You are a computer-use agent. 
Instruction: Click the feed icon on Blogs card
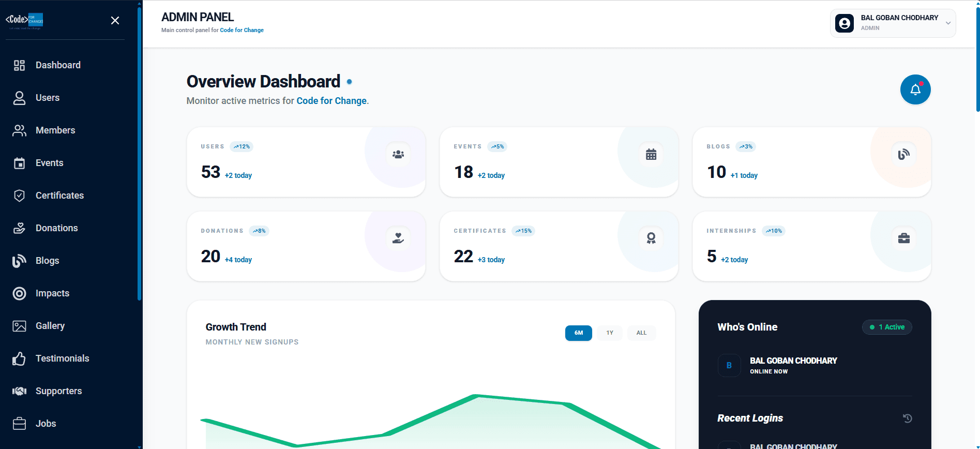(904, 154)
